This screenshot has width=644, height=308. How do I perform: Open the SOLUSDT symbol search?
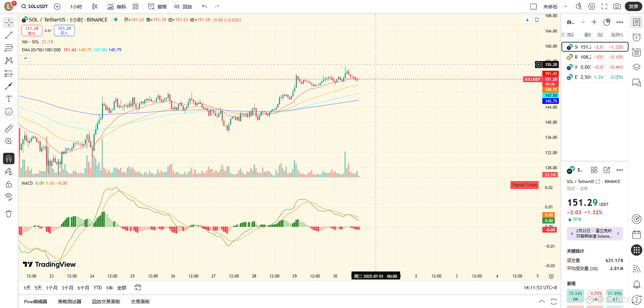click(35, 6)
